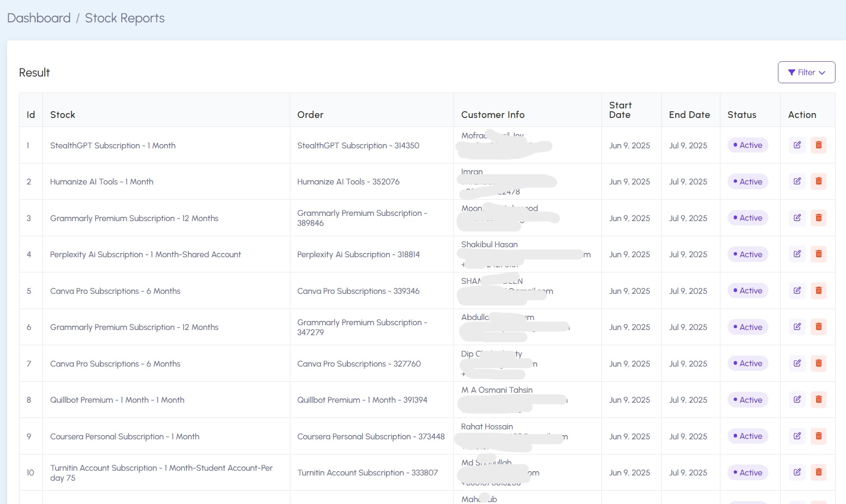
Task: Edit Canva Pro order 339346 row
Action: click(x=797, y=291)
